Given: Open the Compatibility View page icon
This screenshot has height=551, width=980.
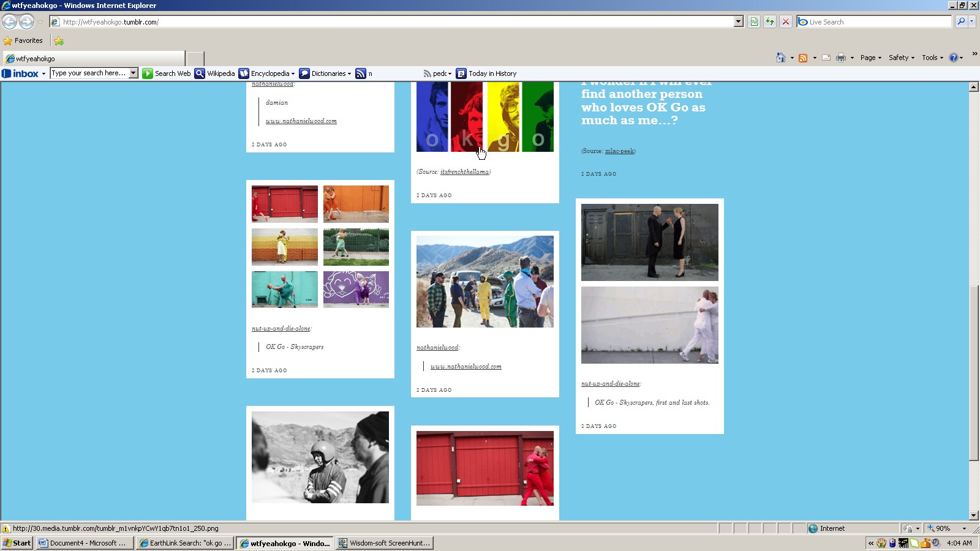Looking at the screenshot, I should coord(754,21).
